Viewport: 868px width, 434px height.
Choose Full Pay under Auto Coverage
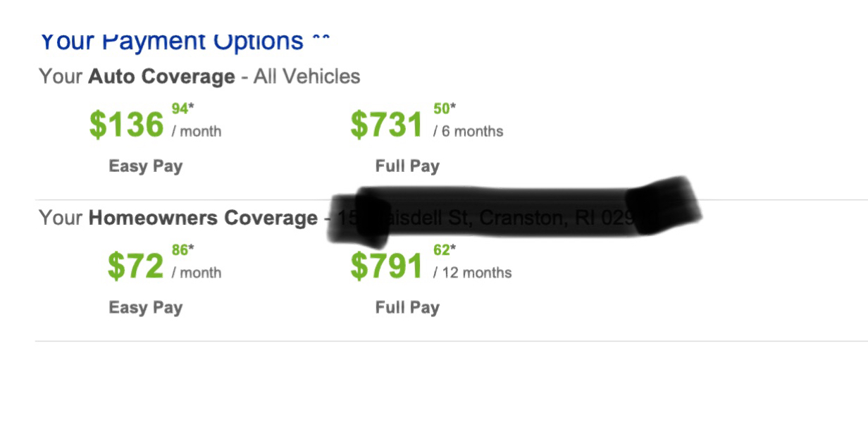[407, 166]
